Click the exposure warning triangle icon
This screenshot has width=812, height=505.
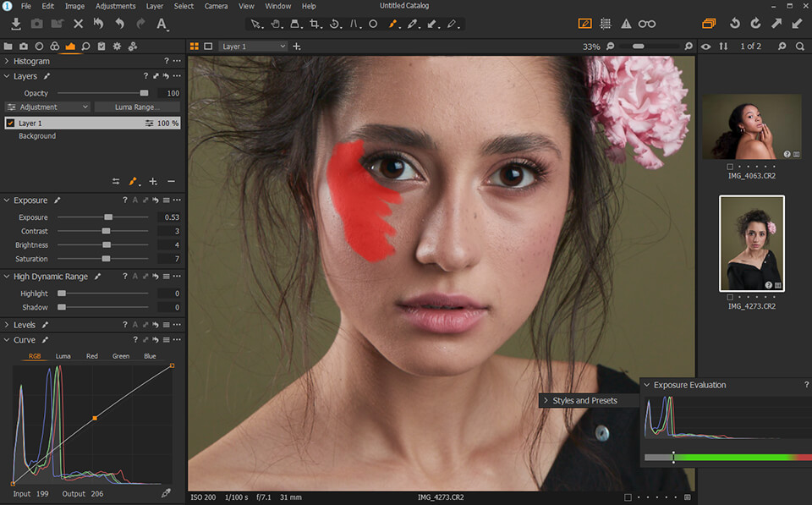click(626, 24)
